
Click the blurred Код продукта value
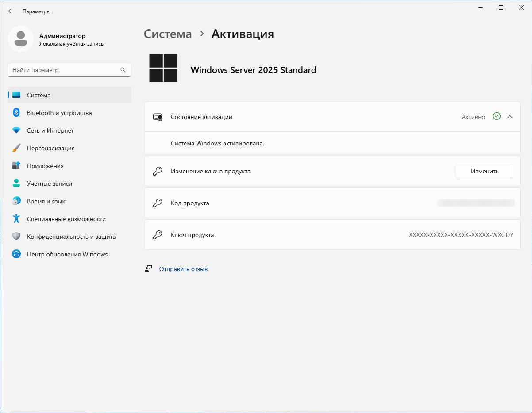(475, 203)
